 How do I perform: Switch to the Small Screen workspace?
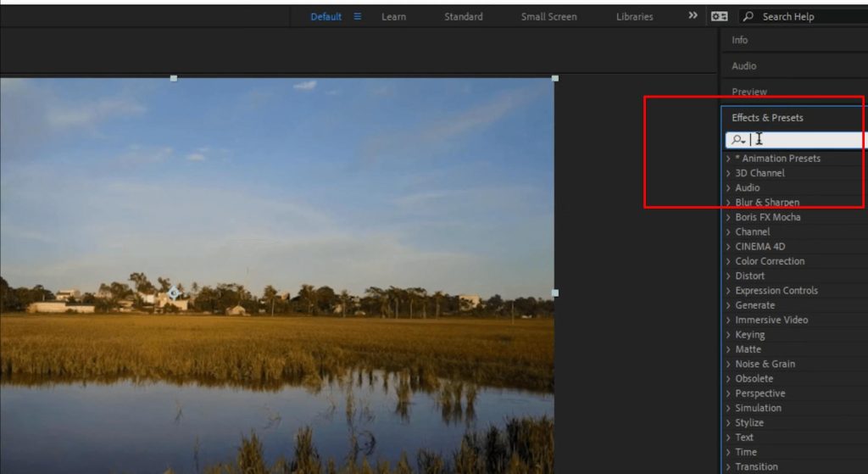pos(548,17)
